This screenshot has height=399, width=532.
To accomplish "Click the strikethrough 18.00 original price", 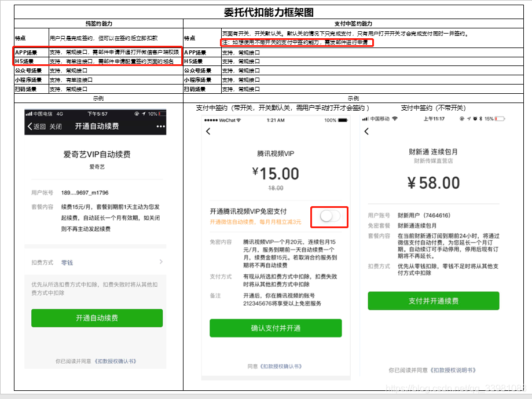I will [276, 188].
